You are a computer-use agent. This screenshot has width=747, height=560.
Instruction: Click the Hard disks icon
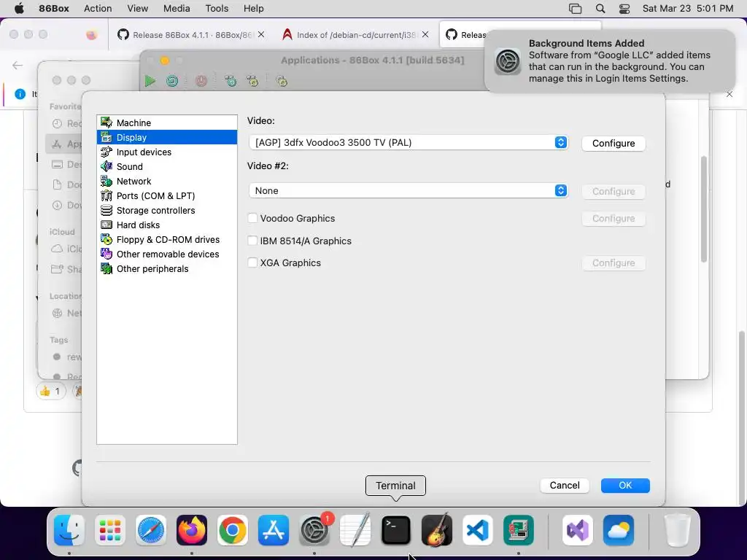107,225
